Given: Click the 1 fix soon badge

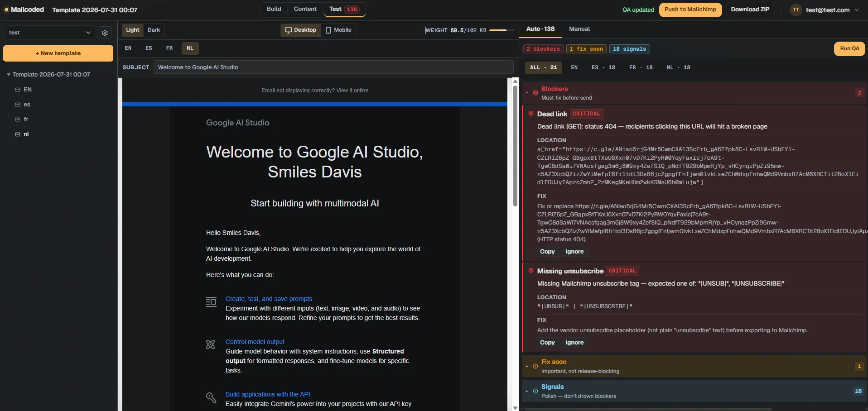Looking at the screenshot, I should tap(586, 49).
